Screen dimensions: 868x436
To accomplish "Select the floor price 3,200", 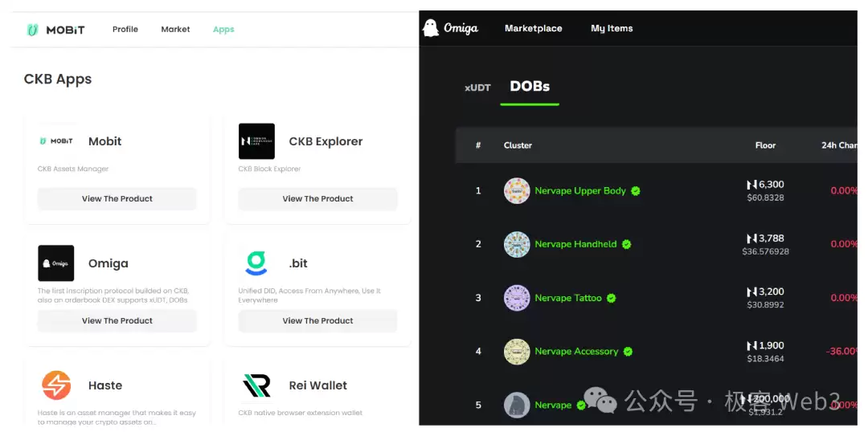I will 766,292.
